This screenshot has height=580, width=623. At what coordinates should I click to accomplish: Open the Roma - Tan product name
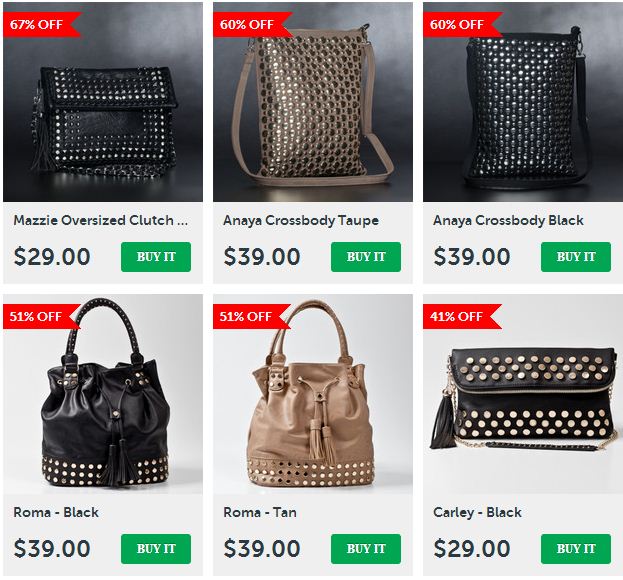tap(260, 512)
